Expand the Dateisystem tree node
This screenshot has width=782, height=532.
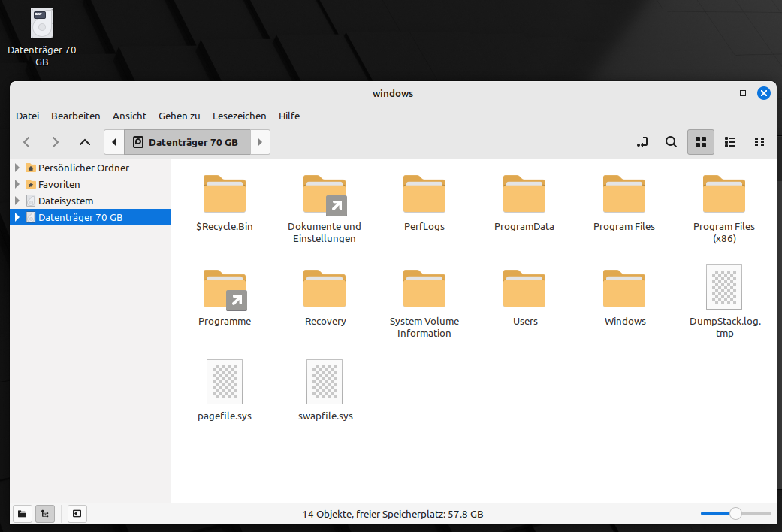[x=17, y=201]
